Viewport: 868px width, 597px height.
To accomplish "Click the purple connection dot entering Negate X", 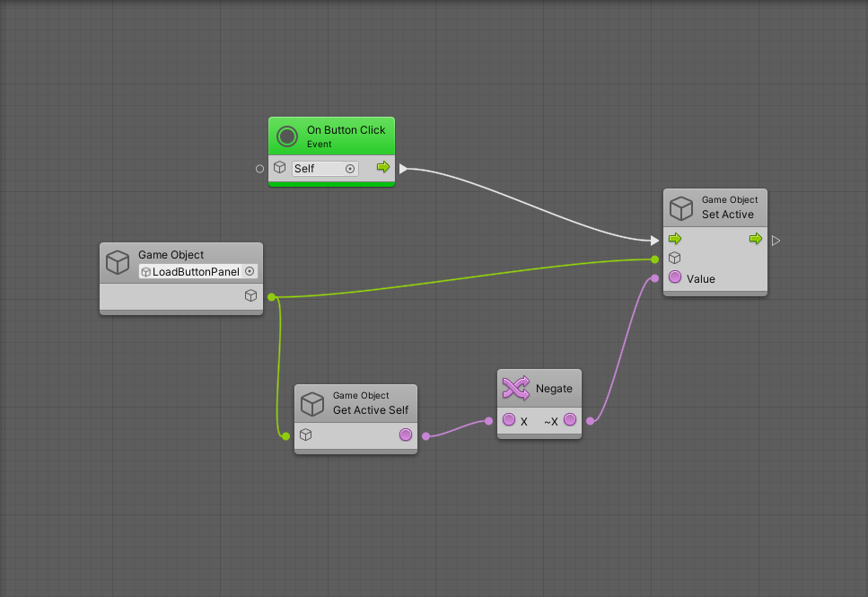I will point(489,421).
